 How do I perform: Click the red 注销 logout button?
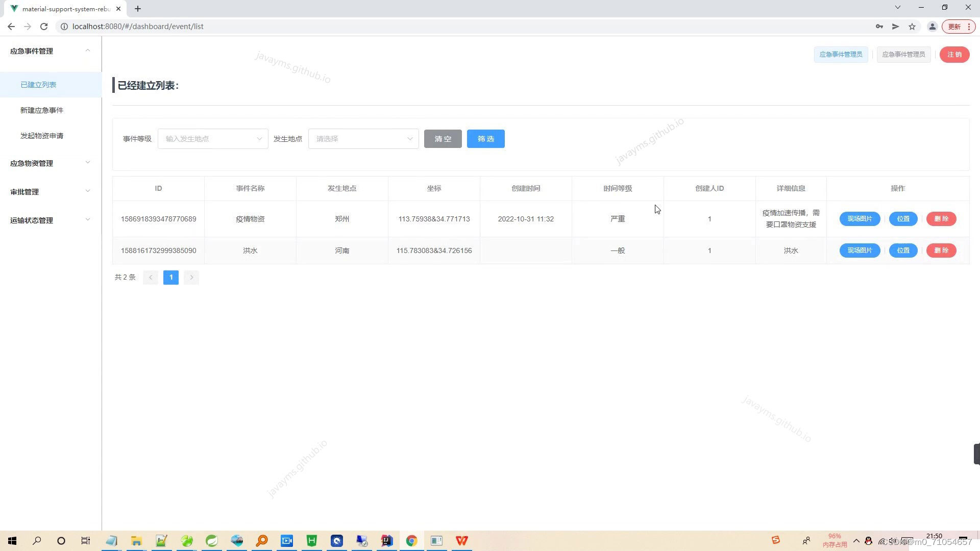pyautogui.click(x=954, y=55)
